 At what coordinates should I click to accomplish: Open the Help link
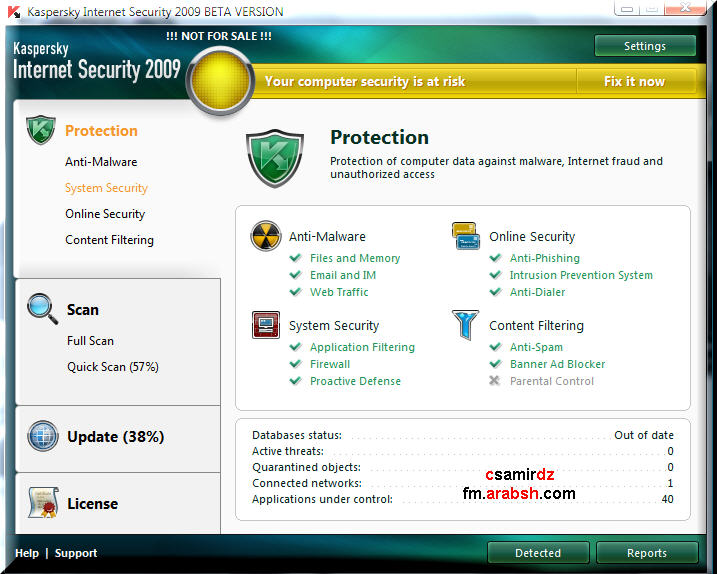click(27, 553)
